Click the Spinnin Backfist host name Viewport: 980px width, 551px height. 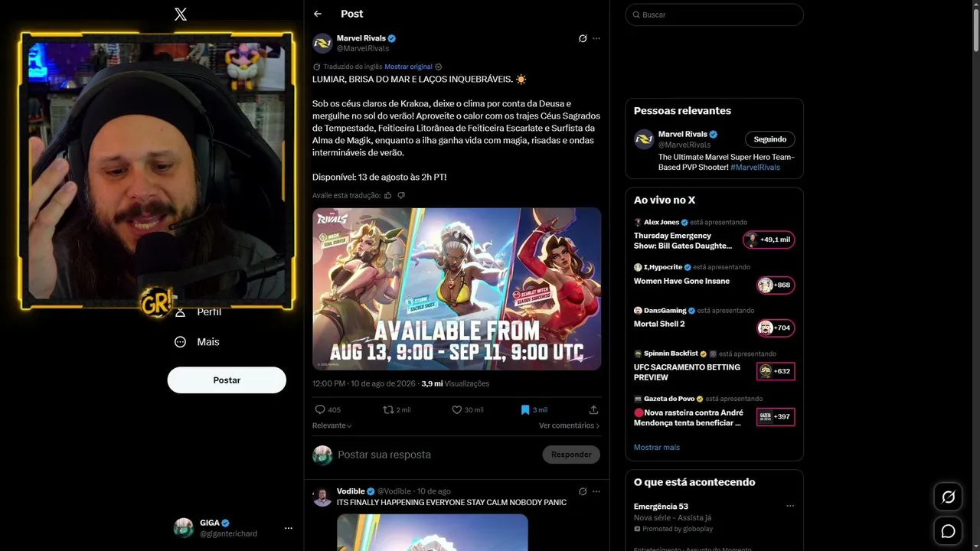coord(671,354)
